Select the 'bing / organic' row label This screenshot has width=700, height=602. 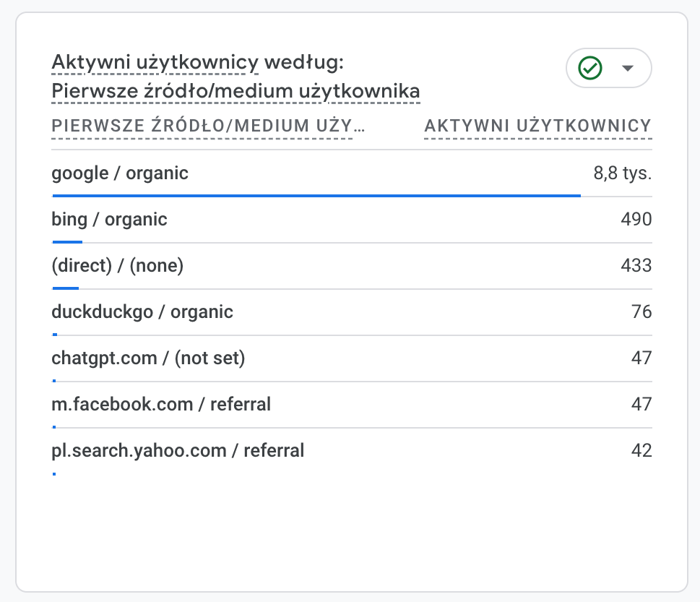[109, 219]
